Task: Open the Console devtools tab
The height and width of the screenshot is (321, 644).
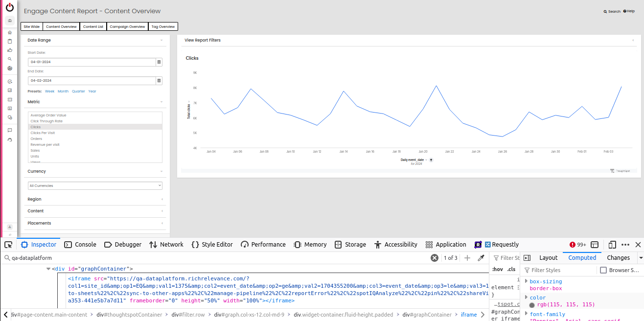Action: pos(80,245)
